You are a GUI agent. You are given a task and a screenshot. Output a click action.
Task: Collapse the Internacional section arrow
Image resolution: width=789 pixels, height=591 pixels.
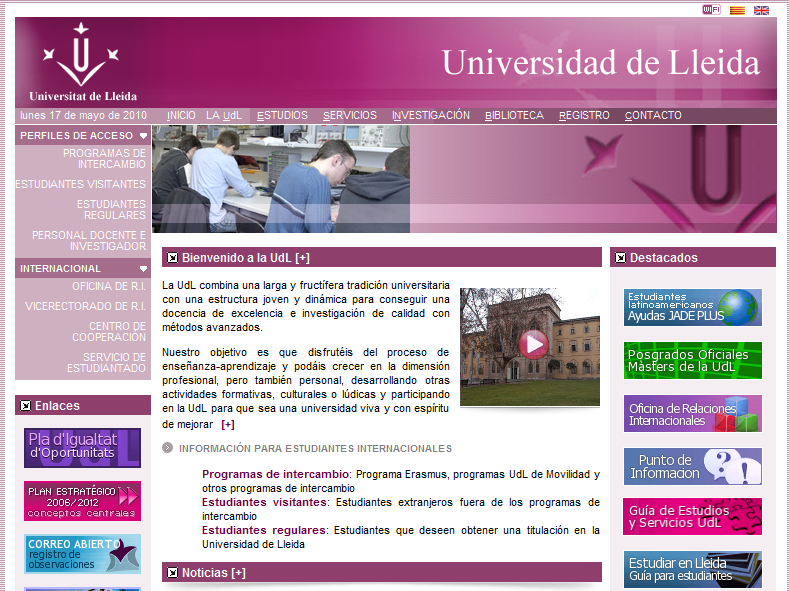point(143,269)
